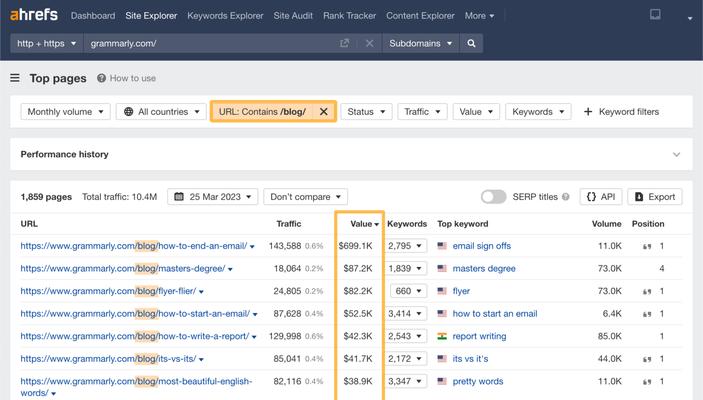Click the quote icon in its vs it's row
The image size is (703, 400).
coord(647,359)
